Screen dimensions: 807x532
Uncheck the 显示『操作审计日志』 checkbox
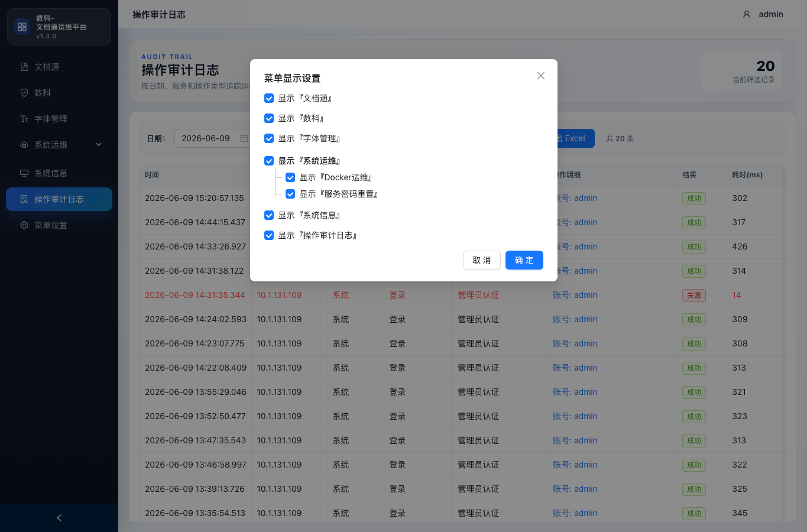269,235
